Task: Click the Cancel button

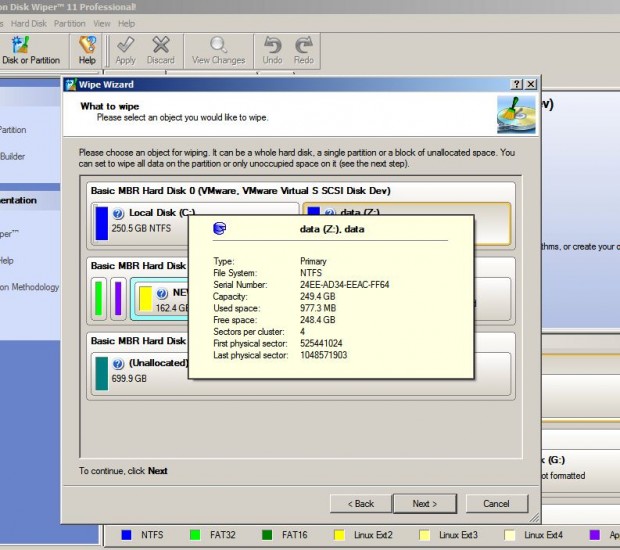Action: click(x=497, y=503)
